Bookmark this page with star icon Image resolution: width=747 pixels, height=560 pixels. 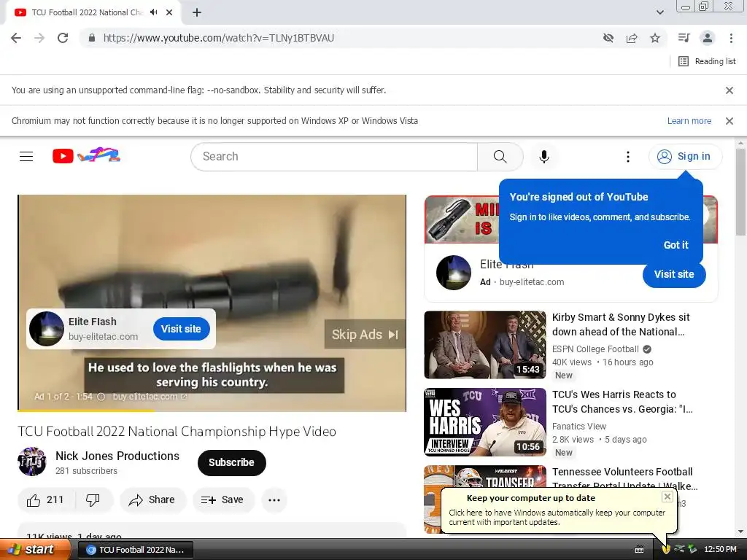click(x=655, y=38)
